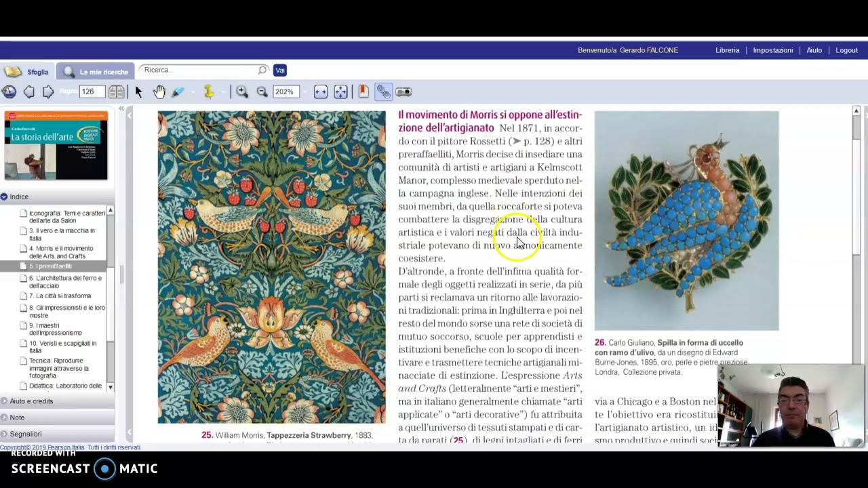868x488 pixels.
Task: Fit page to width icon
Action: click(x=321, y=91)
